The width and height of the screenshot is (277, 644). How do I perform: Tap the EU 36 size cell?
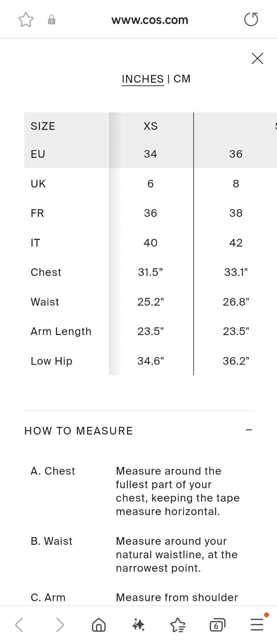click(236, 154)
